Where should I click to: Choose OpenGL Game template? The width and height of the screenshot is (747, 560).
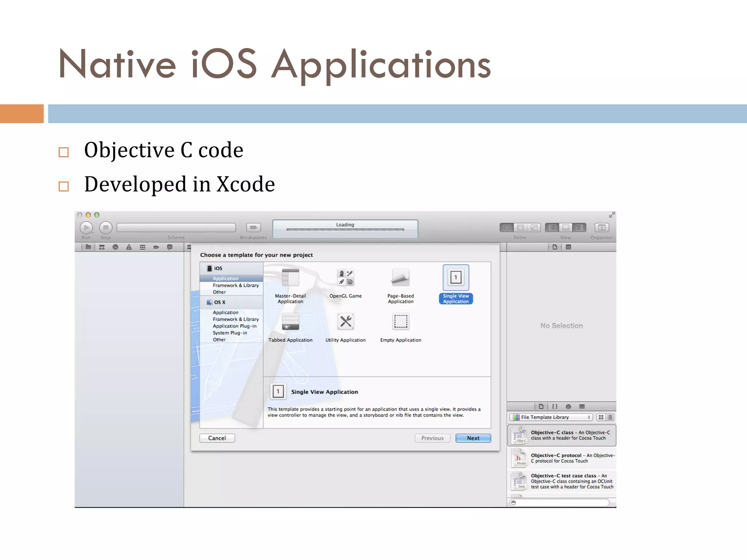[345, 284]
